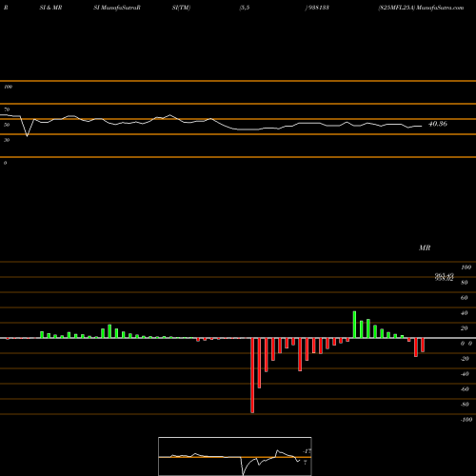Click the tallest red histogram bar
The image size is (476, 476).
(x=252, y=375)
